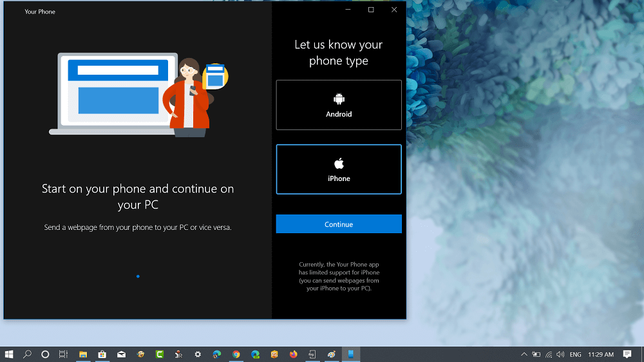Image resolution: width=644 pixels, height=362 pixels.
Task: Launch Firefox from the taskbar
Action: [x=293, y=354]
